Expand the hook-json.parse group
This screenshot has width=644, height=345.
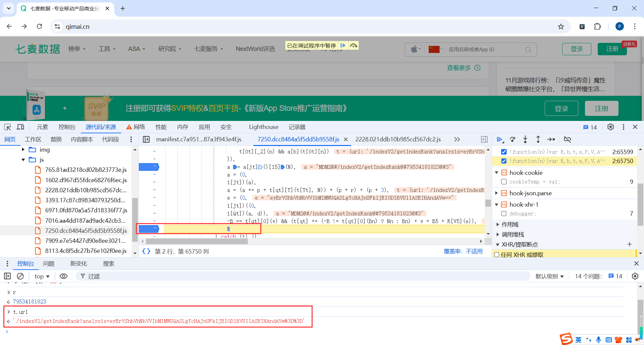click(497, 193)
